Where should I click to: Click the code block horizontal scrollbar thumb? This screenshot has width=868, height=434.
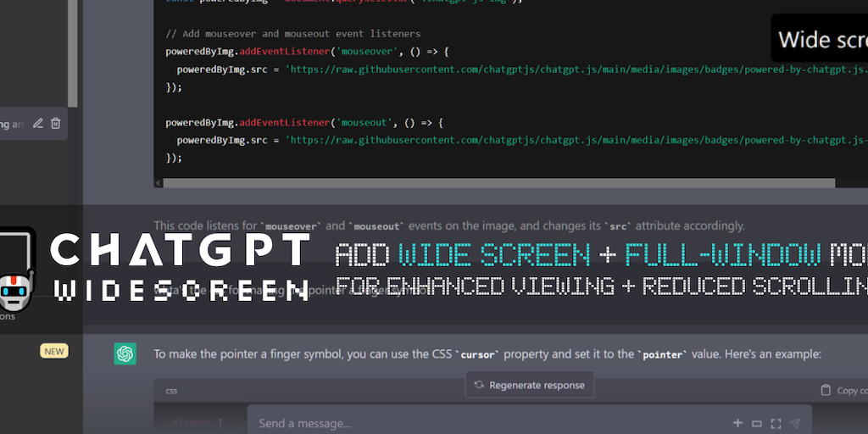[499, 183]
